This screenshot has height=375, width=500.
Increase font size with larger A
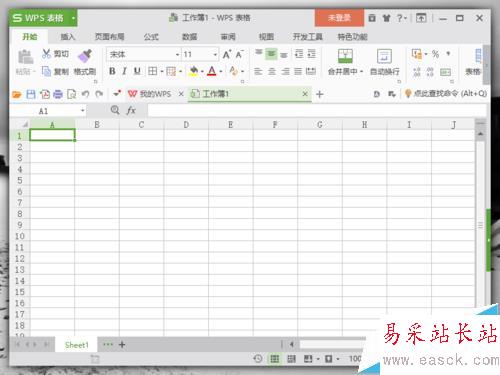coord(227,54)
